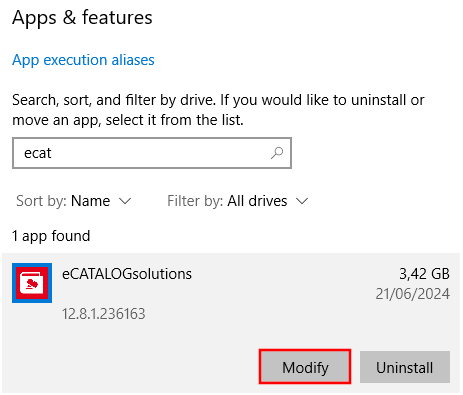Click the Search, sort, and filter description

click(218, 110)
